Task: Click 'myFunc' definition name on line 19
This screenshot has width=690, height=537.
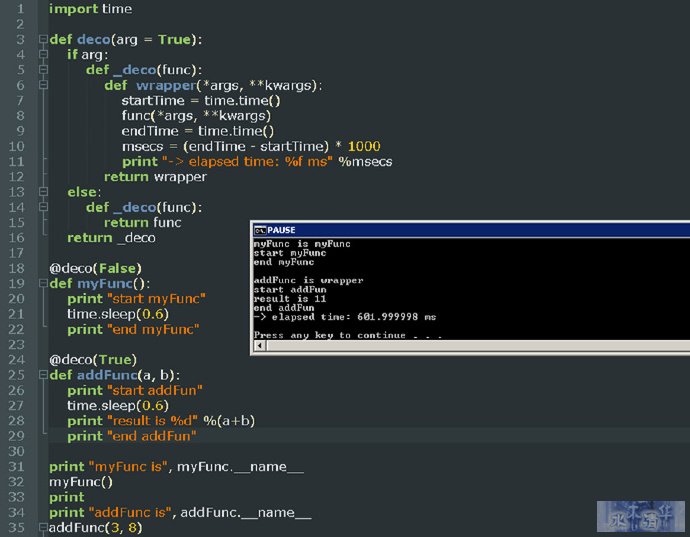Action: (x=105, y=283)
